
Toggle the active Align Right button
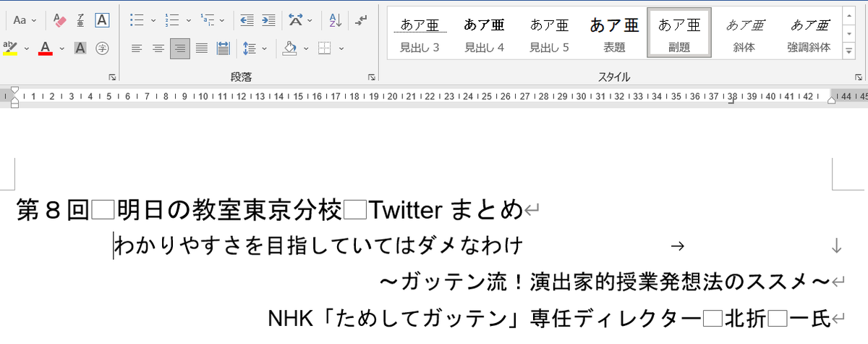tap(180, 49)
